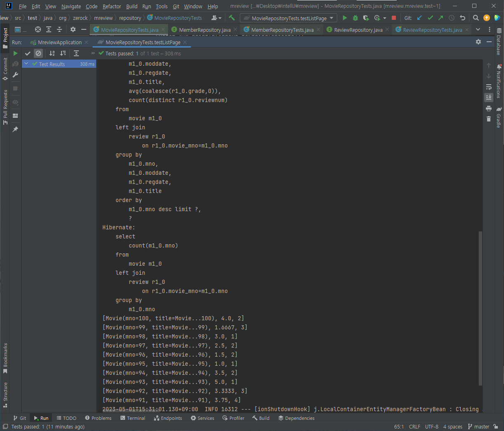Pin the Run tab with pin icon
The height and width of the screenshot is (431, 504).
pos(15,129)
